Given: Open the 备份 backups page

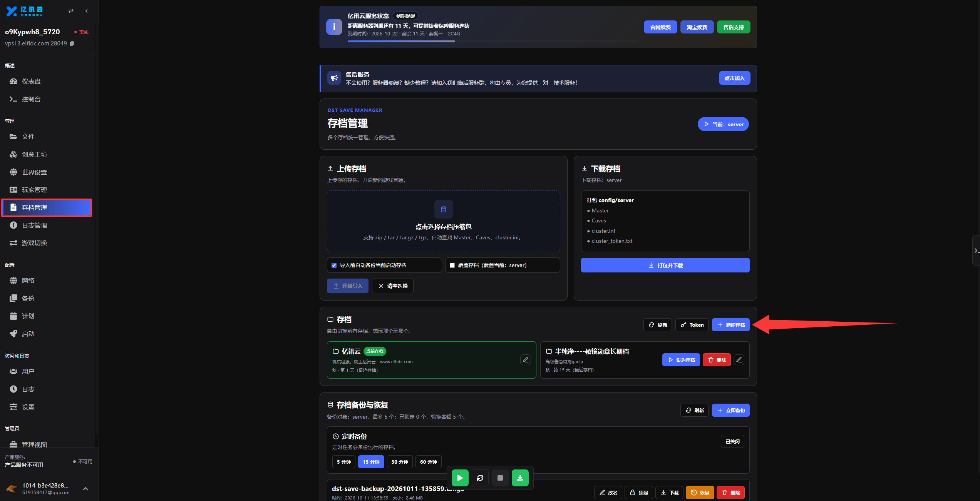Looking at the screenshot, I should click(46, 298).
